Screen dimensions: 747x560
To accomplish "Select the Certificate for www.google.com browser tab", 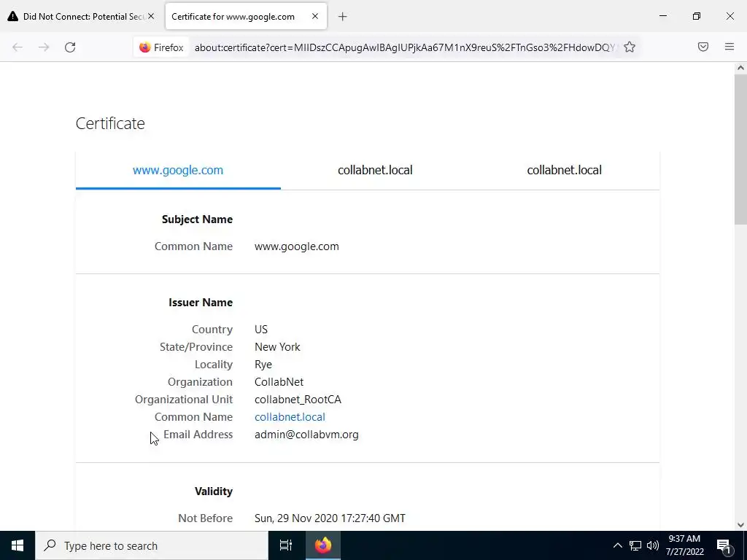I will point(246,16).
